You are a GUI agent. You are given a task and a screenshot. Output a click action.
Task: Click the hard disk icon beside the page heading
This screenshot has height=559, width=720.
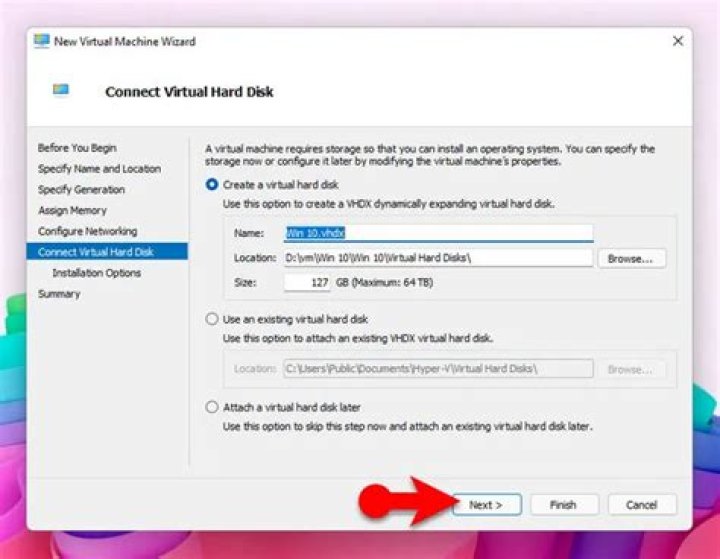pyautogui.click(x=61, y=90)
